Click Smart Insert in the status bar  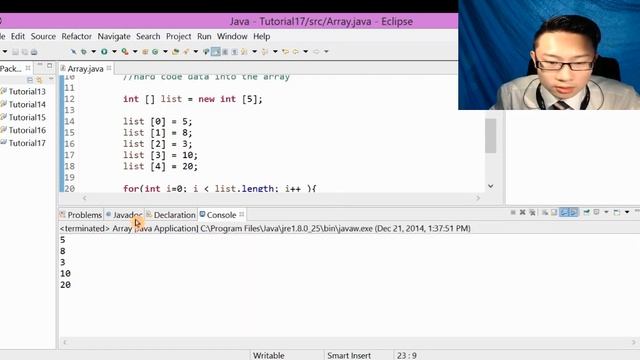pos(349,356)
